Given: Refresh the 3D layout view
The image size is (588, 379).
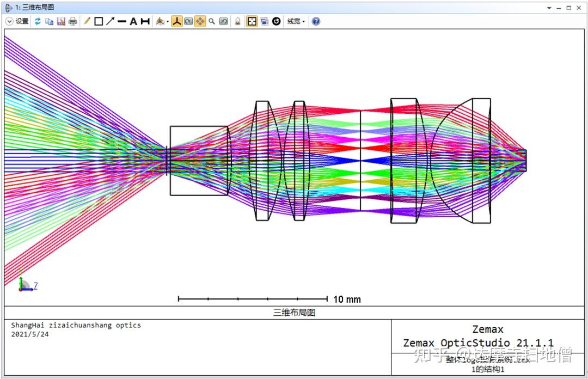Looking at the screenshot, I should (x=37, y=21).
